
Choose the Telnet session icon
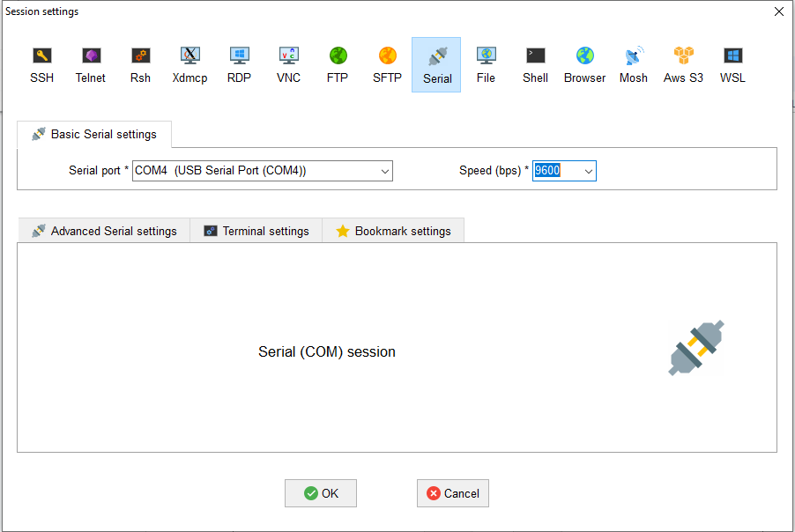(91, 64)
